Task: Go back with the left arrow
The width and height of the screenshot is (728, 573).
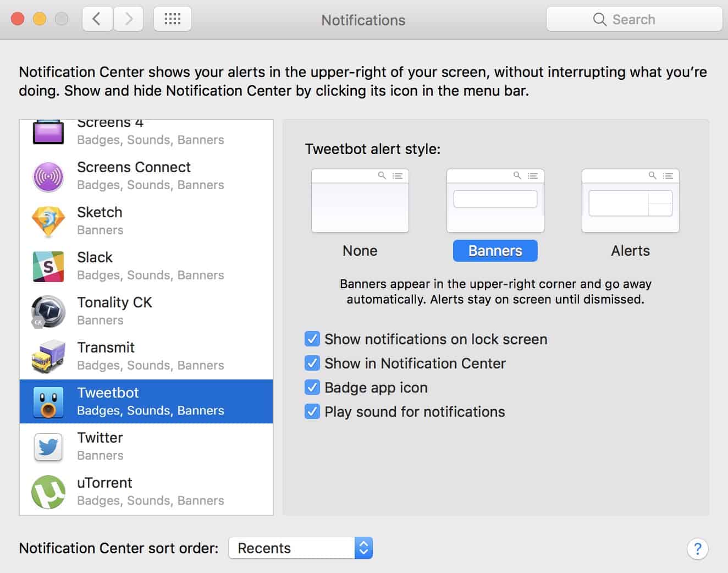Action: (97, 19)
